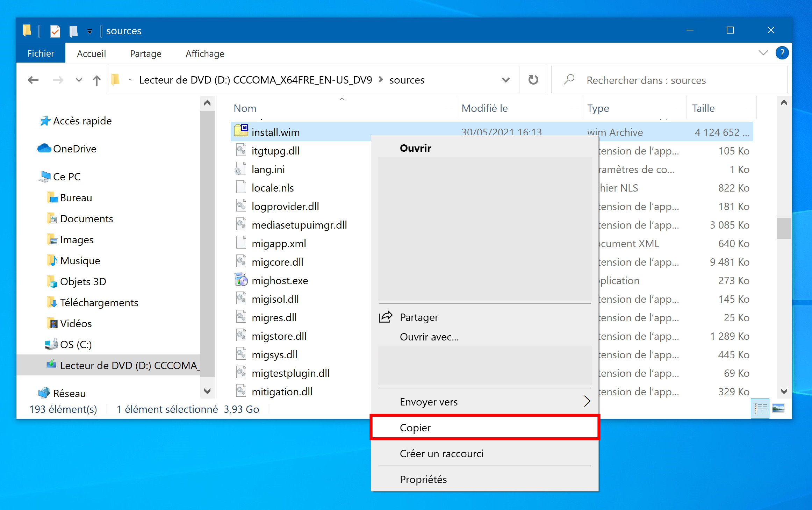The height and width of the screenshot is (510, 812).
Task: Go up one folder level arrow
Action: point(97,80)
